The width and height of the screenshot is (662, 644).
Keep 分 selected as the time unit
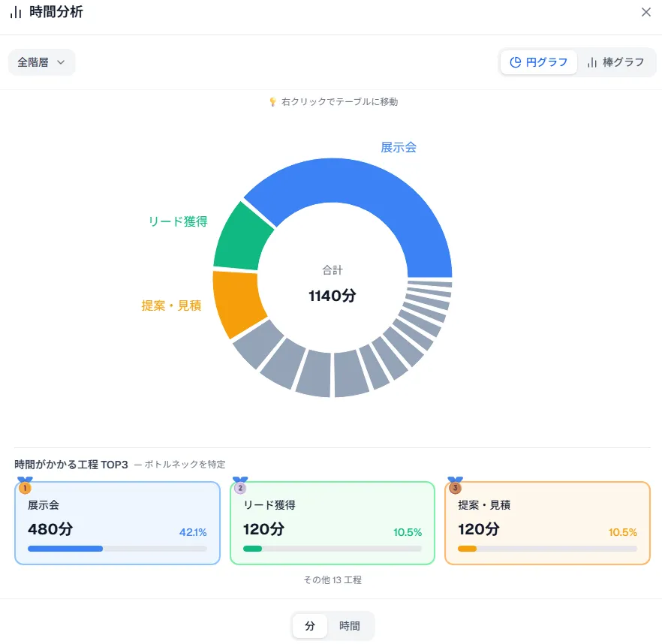tap(310, 625)
